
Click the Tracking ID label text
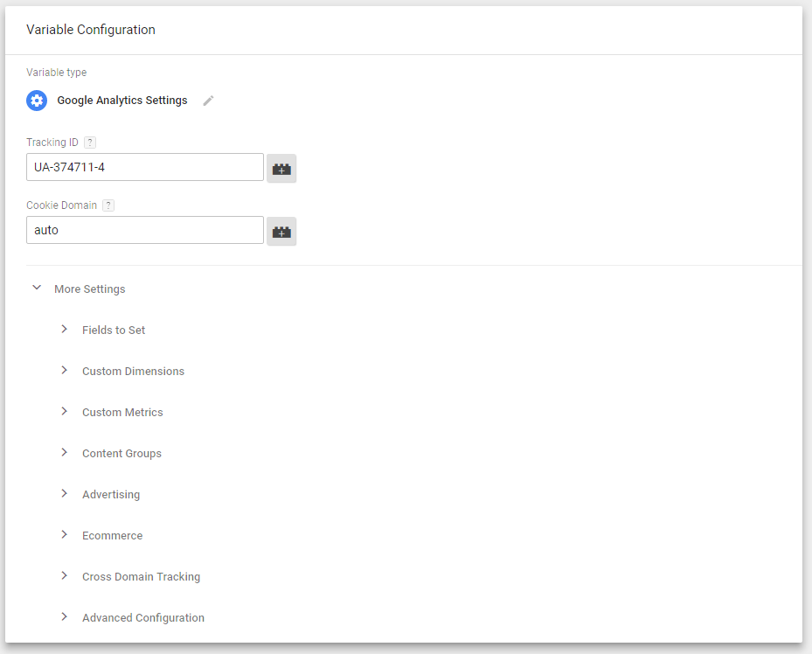tap(52, 143)
